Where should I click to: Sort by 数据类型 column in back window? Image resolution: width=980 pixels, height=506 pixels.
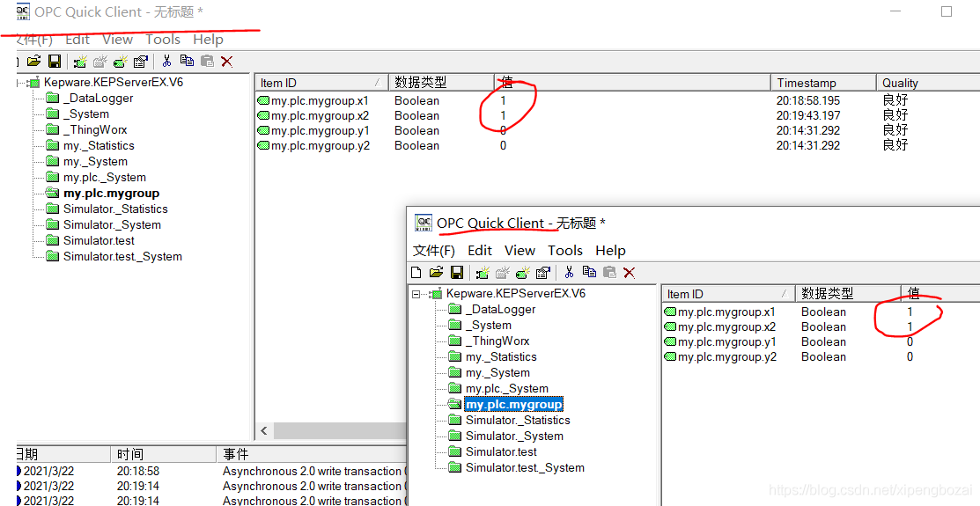tap(441, 83)
